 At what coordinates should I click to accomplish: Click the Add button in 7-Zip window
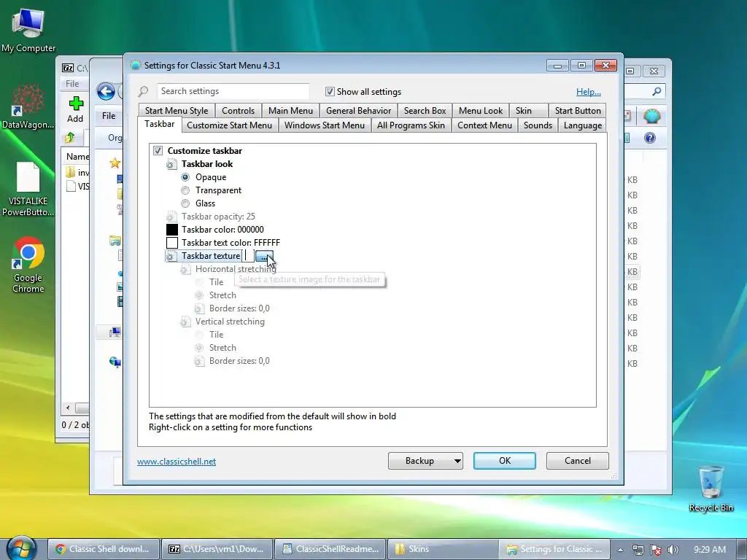(75, 109)
